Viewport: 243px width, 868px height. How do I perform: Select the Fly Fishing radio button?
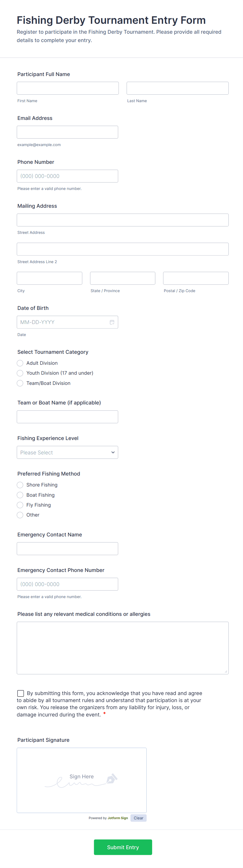pos(20,505)
